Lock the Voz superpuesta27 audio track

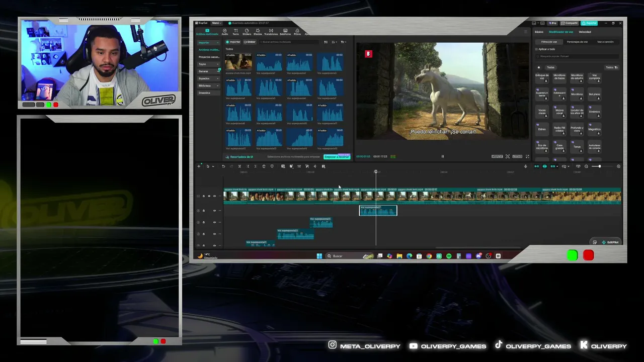coord(204,211)
